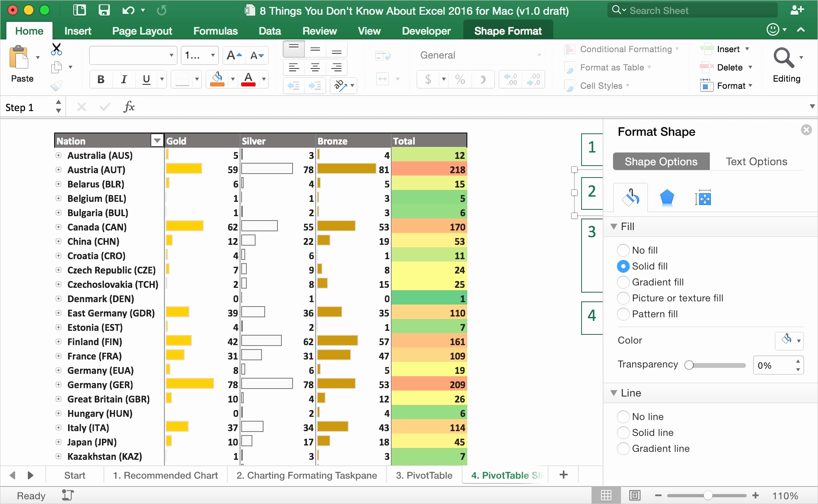Open the Fill & Line tab icon
The height and width of the screenshot is (504, 818).
(x=631, y=197)
